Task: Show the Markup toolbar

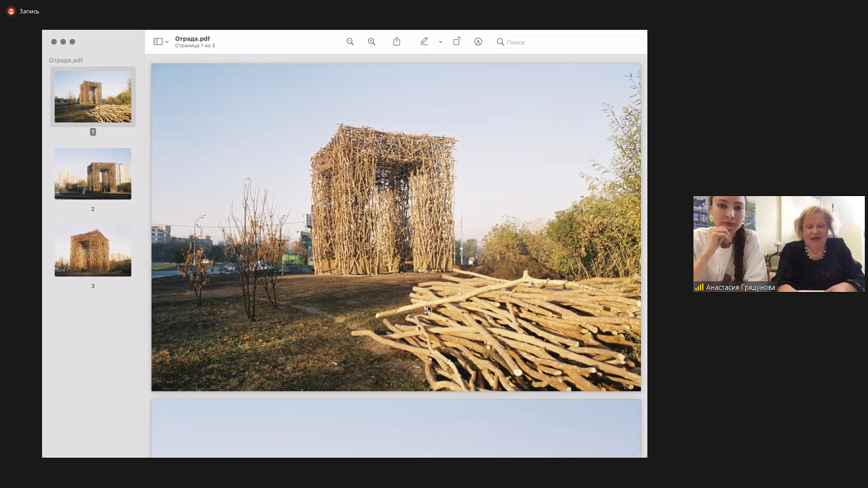Action: tap(478, 42)
